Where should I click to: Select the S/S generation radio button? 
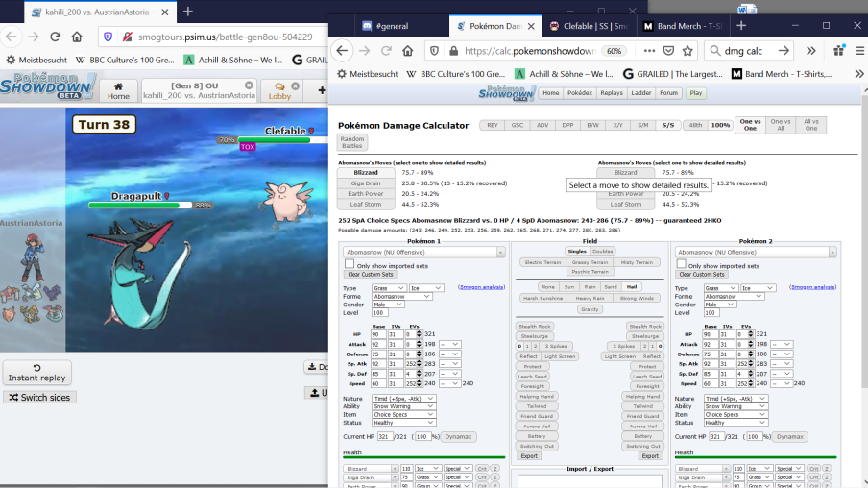click(x=668, y=125)
